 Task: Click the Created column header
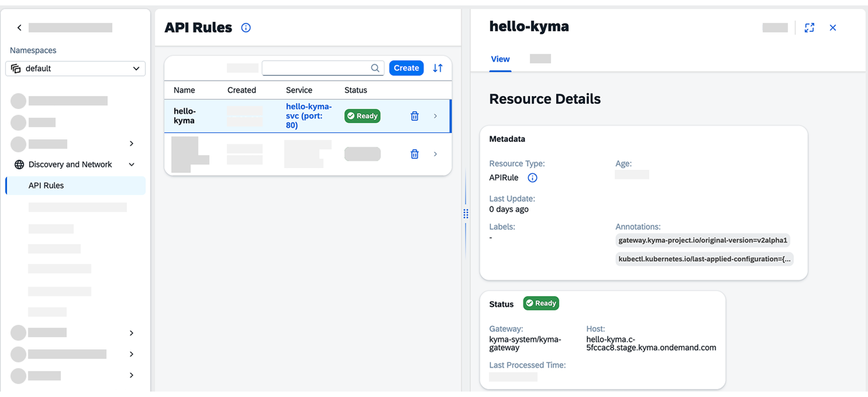(241, 90)
